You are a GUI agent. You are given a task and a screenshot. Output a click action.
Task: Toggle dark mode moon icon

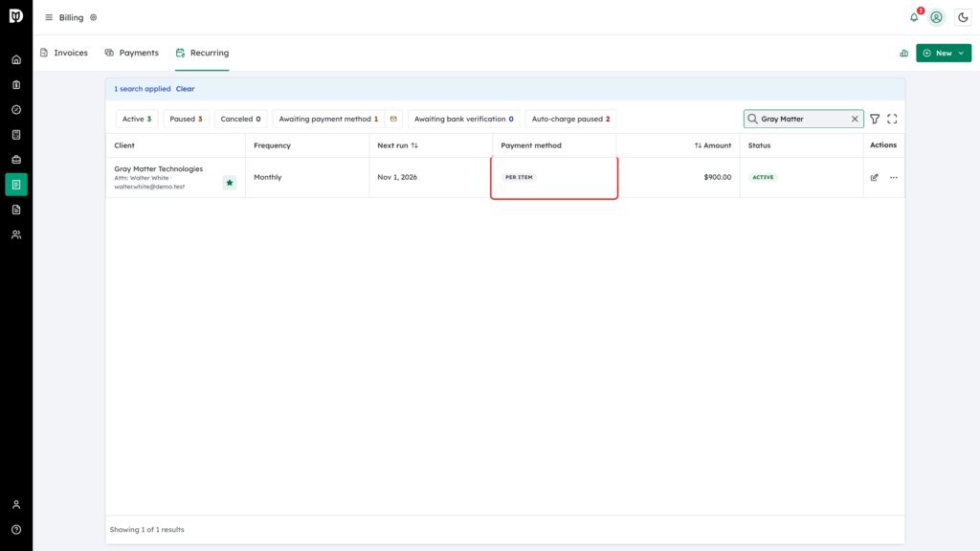coord(963,17)
